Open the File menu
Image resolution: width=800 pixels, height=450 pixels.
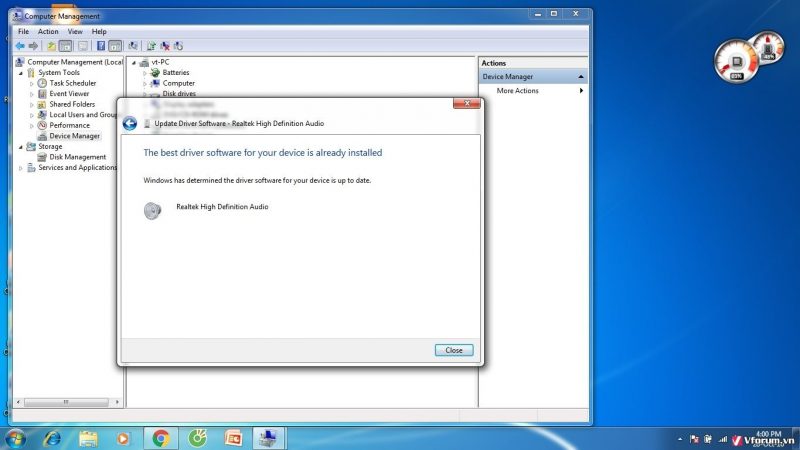click(23, 32)
